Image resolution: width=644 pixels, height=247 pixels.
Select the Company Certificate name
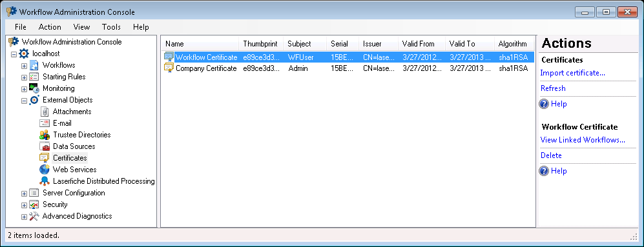pyautogui.click(x=206, y=68)
